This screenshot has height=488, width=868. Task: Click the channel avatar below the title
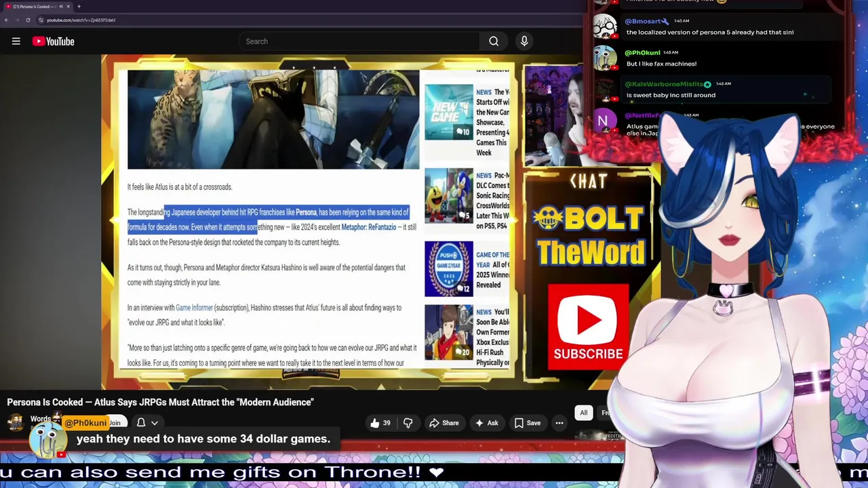point(16,422)
